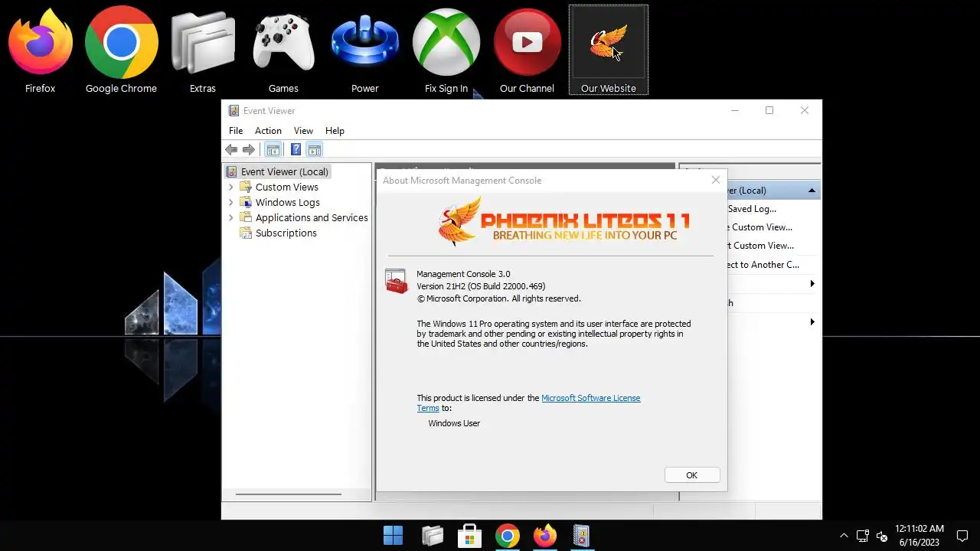This screenshot has width=980, height=551.
Task: Click Connect to Another Computer action
Action: [x=763, y=265]
